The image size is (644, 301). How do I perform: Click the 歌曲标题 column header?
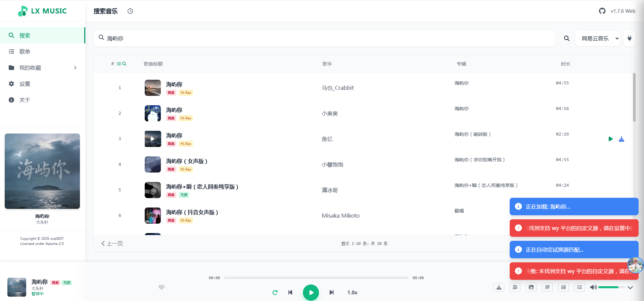153,64
